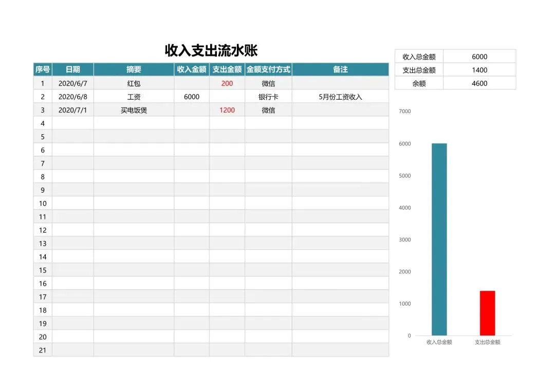
Task: Click the 余额 label
Action: (x=419, y=84)
